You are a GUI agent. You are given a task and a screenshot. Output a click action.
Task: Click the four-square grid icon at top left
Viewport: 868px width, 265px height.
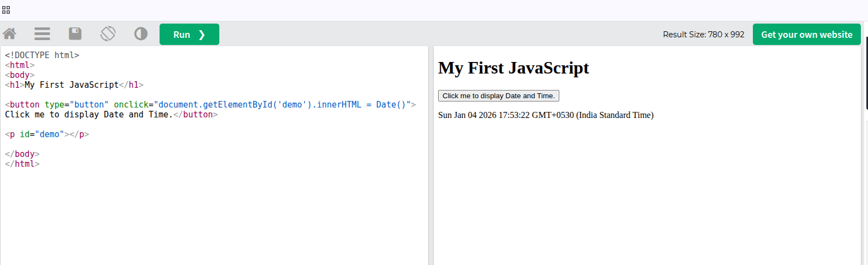[x=6, y=10]
